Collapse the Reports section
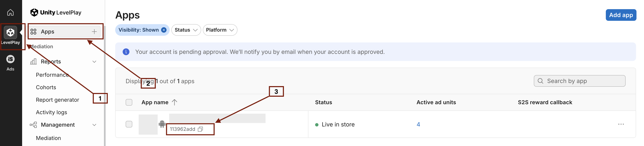Image resolution: width=644 pixels, height=146 pixels. pos(94,62)
